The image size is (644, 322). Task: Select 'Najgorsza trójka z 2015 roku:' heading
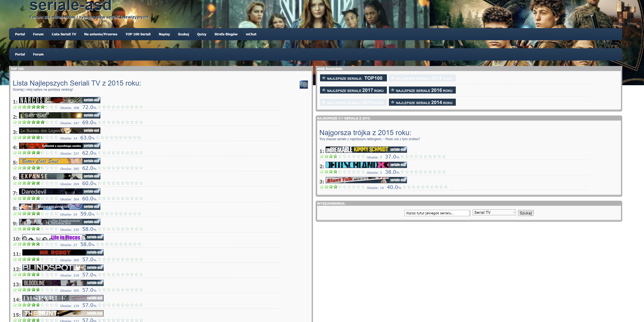[365, 133]
